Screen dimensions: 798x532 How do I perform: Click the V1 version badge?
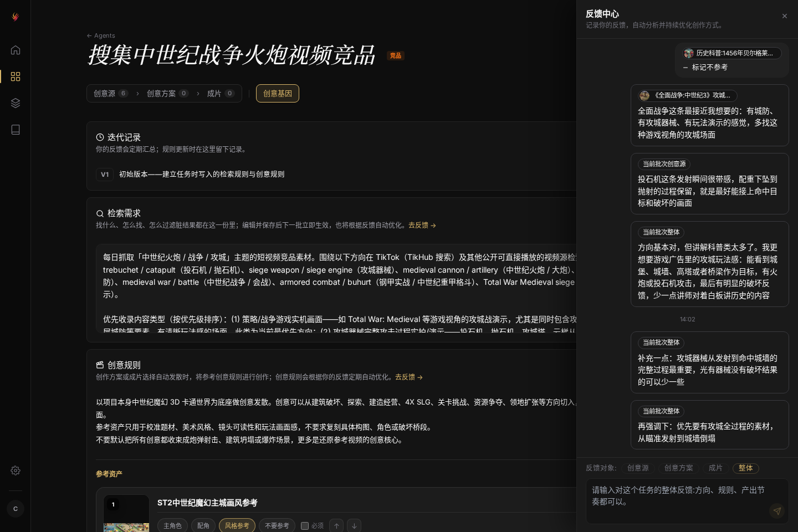point(105,175)
